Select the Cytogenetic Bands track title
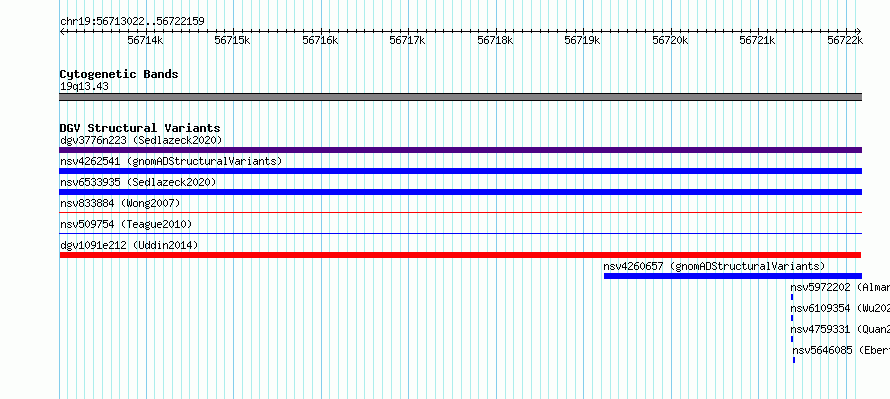 click(x=119, y=74)
